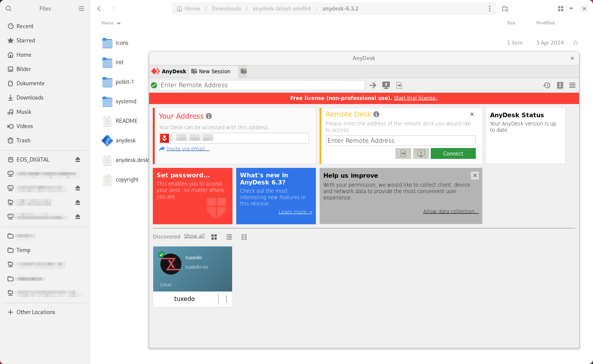
Task: Open the AnyDesk address book icon
Action: [x=560, y=85]
